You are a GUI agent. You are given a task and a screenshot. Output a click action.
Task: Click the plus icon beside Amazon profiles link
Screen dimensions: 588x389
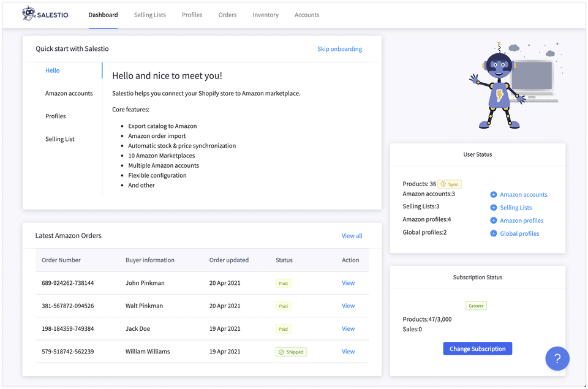[494, 221]
